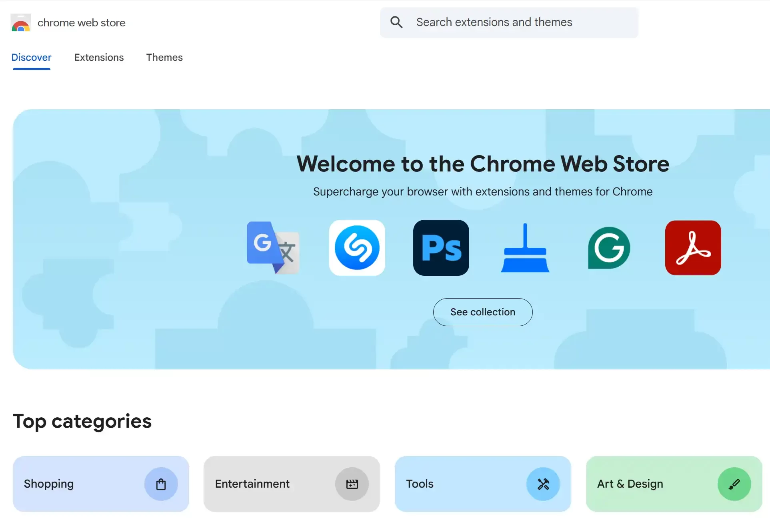Viewport: 770px width, 532px height.
Task: Click the magnifying glass search icon
Action: pyautogui.click(x=396, y=22)
